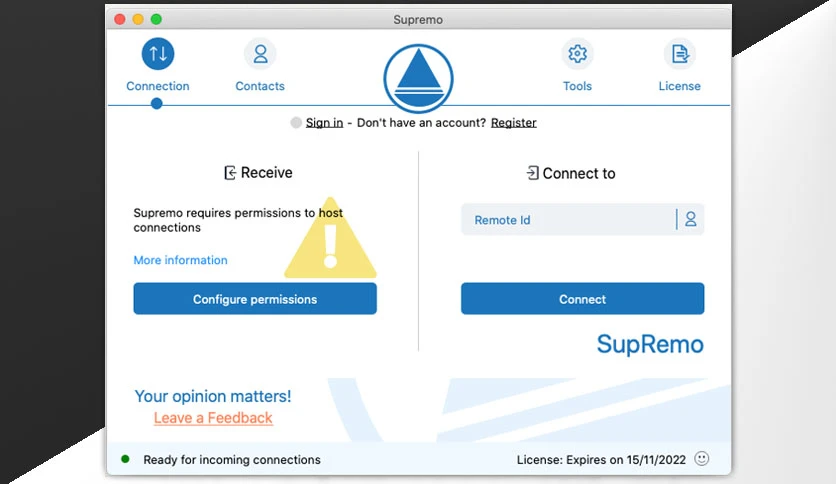Select the License tab label
This screenshot has width=836, height=484.
click(x=680, y=86)
